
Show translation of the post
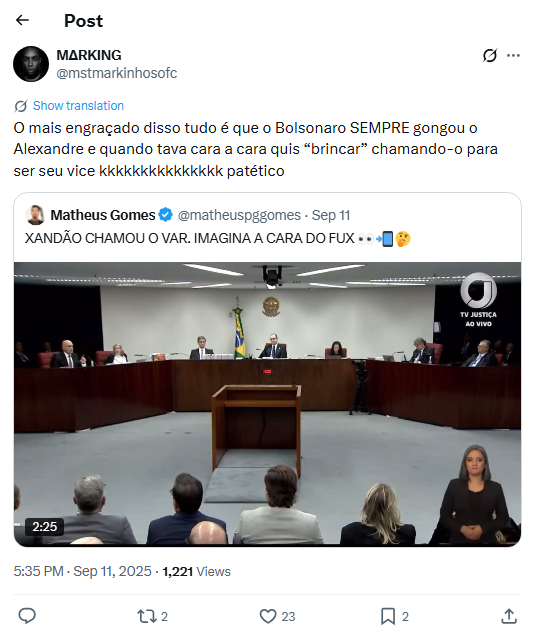[x=78, y=106]
